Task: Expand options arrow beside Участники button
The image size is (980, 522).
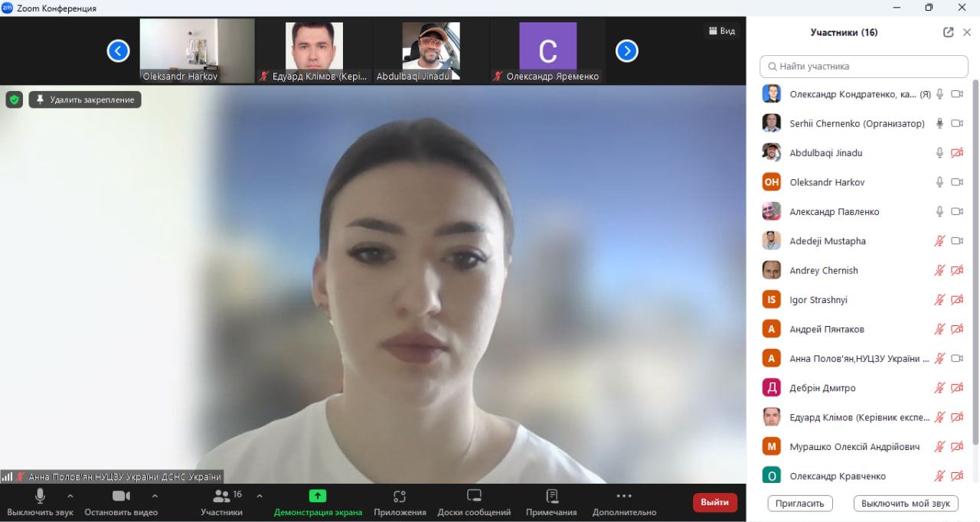Action: click(x=259, y=495)
